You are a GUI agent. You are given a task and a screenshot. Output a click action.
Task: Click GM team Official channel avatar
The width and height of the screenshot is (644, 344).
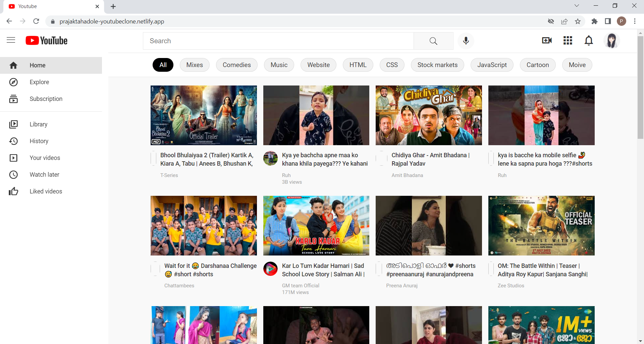tap(270, 269)
